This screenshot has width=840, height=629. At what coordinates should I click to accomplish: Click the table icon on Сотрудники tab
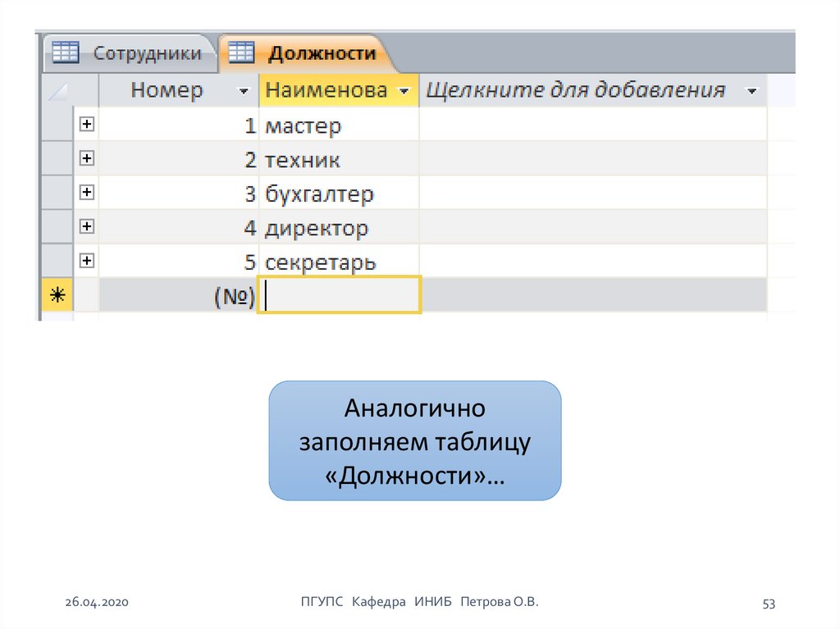tap(66, 53)
